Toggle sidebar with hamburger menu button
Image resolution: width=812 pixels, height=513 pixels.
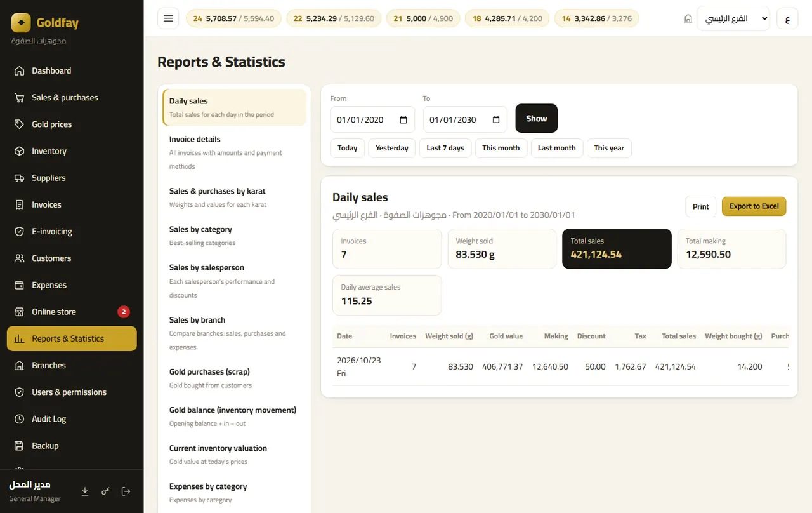[168, 18]
